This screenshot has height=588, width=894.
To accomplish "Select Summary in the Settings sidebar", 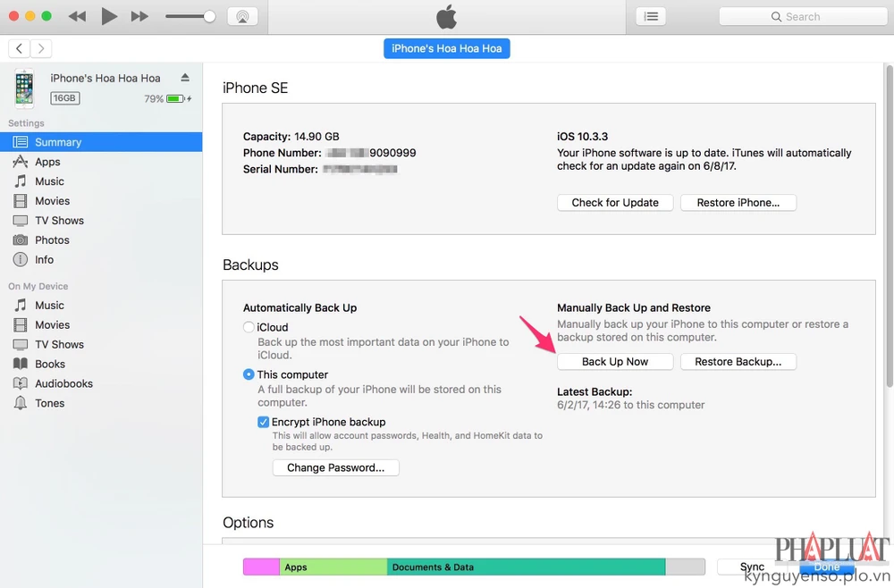I will [58, 142].
